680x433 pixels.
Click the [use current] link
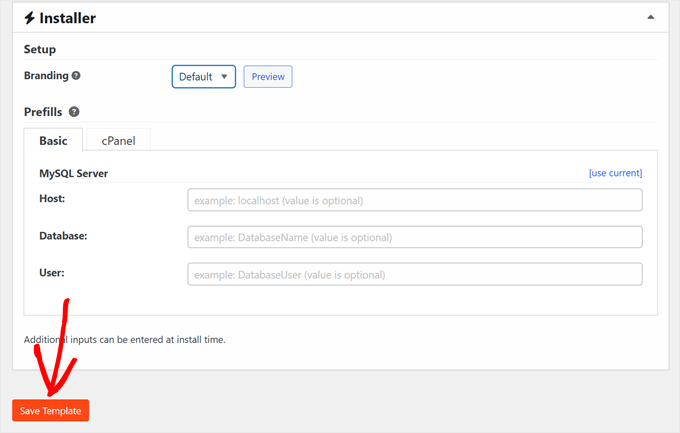(615, 173)
